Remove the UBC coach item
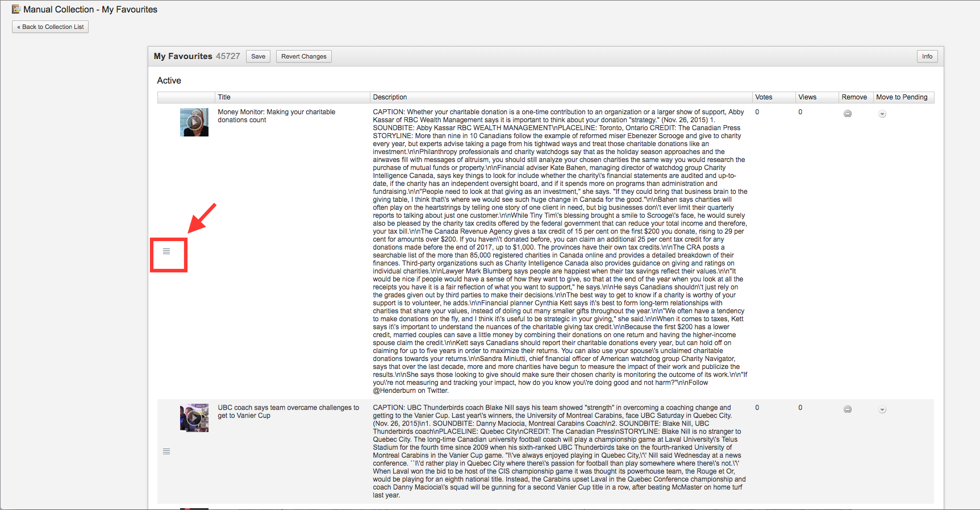The width and height of the screenshot is (980, 510). coord(848,409)
